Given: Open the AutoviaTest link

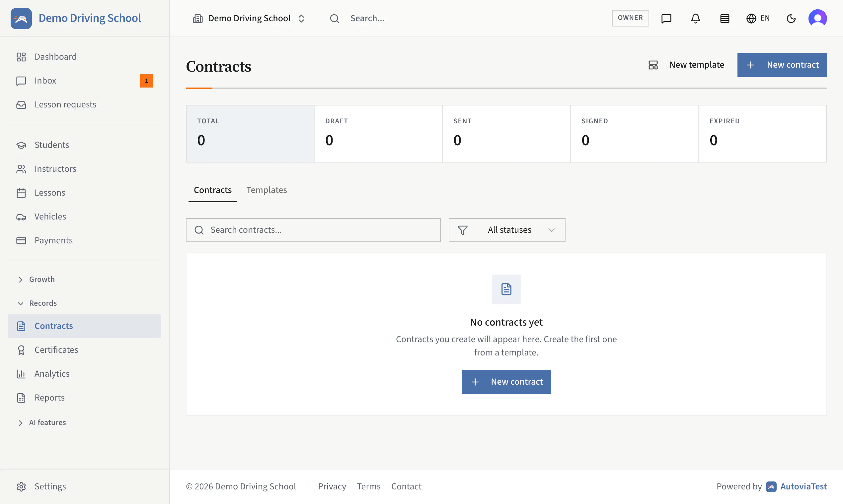Looking at the screenshot, I should point(797,487).
